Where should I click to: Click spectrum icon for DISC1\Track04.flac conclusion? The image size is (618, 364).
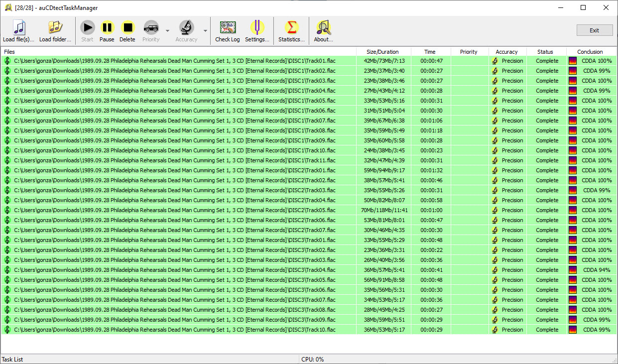point(573,91)
